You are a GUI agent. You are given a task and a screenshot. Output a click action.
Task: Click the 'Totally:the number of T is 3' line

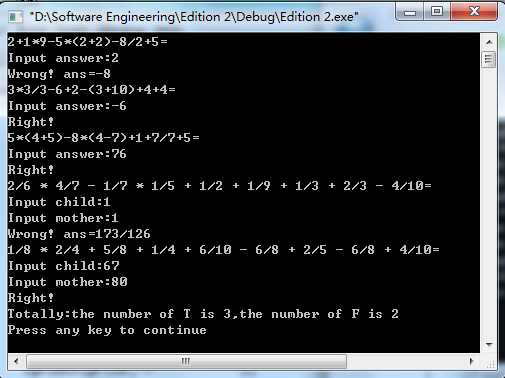click(x=203, y=314)
